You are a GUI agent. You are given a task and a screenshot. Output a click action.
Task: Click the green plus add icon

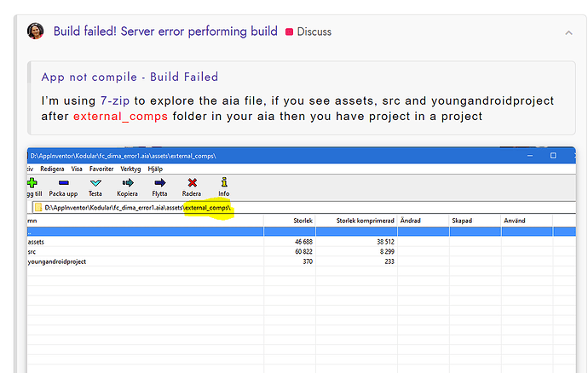[x=32, y=183]
